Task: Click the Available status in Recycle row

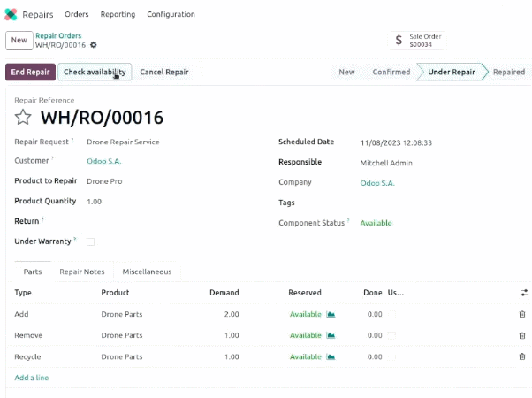Action: click(306, 357)
